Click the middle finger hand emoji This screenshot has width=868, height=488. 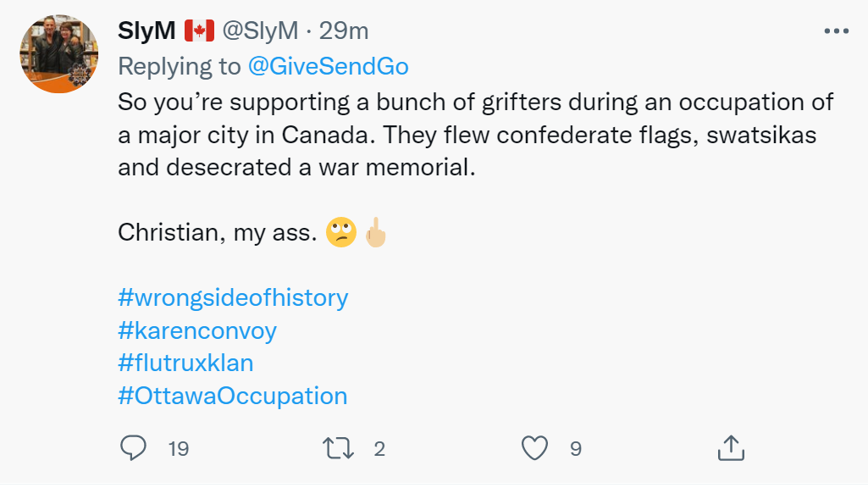pos(376,232)
